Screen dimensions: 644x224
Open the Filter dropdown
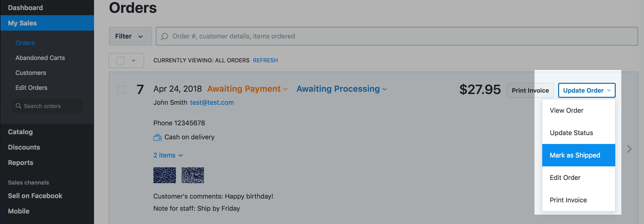point(130,36)
